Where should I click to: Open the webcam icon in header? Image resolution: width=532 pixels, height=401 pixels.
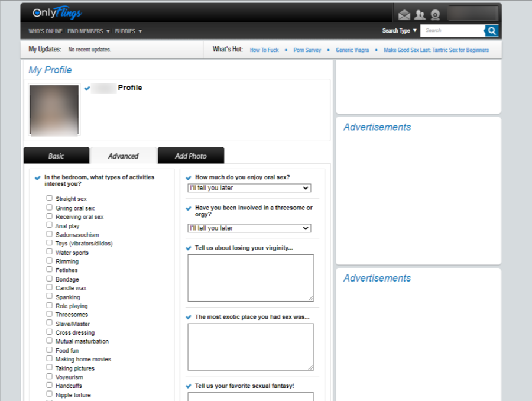(435, 15)
